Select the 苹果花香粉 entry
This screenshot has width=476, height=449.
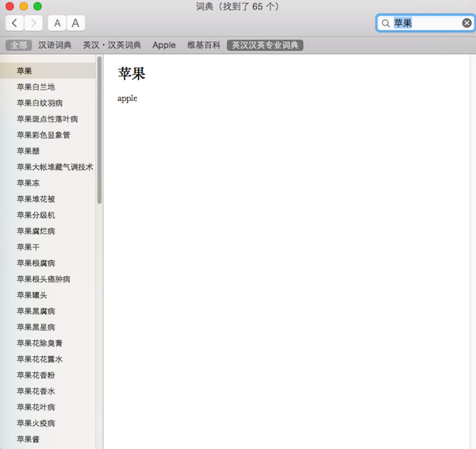pyautogui.click(x=48, y=375)
